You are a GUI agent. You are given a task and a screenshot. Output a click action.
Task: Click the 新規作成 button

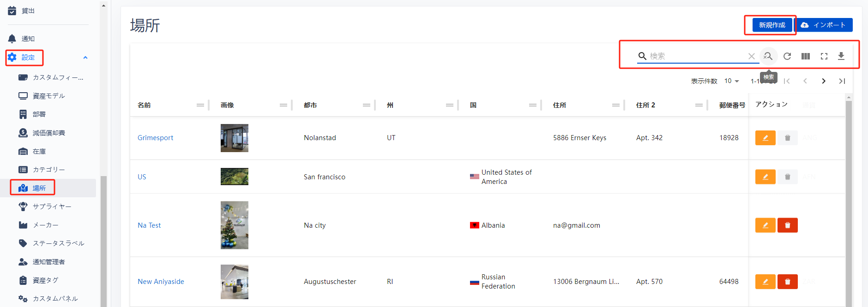[772, 25]
